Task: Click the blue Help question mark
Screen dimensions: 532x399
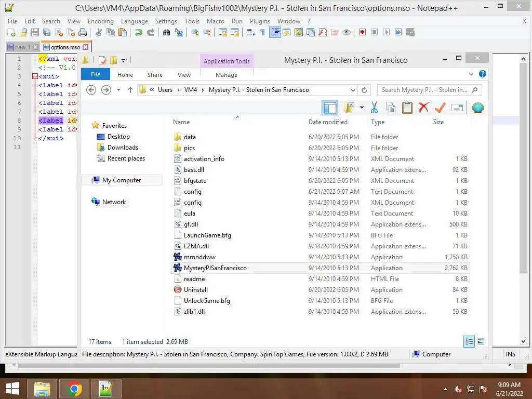Action: pyautogui.click(x=483, y=74)
